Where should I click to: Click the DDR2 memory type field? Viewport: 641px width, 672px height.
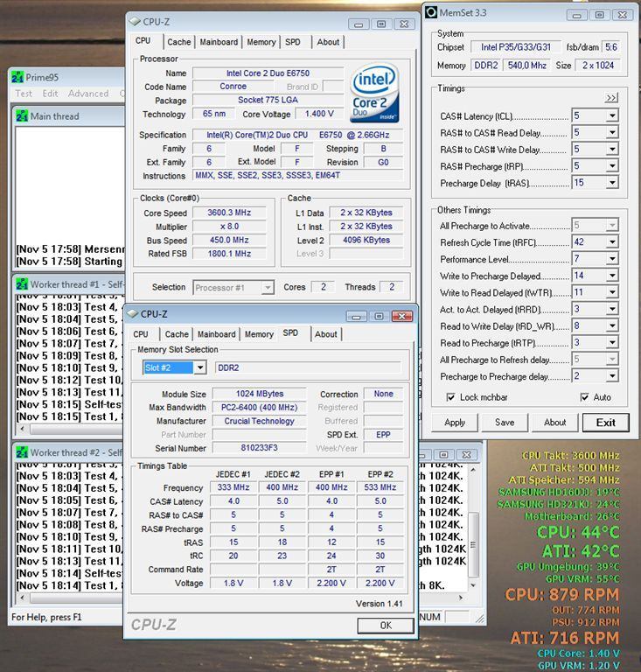click(309, 367)
